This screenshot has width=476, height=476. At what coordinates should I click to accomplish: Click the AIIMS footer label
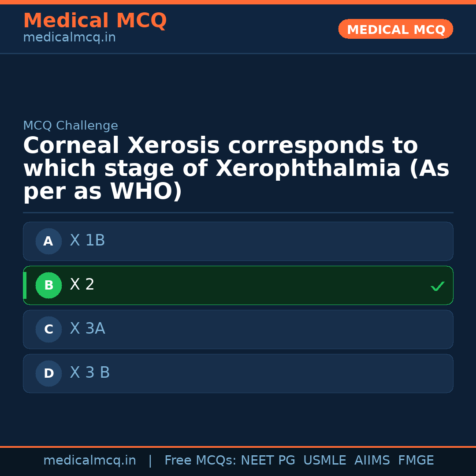click(372, 460)
